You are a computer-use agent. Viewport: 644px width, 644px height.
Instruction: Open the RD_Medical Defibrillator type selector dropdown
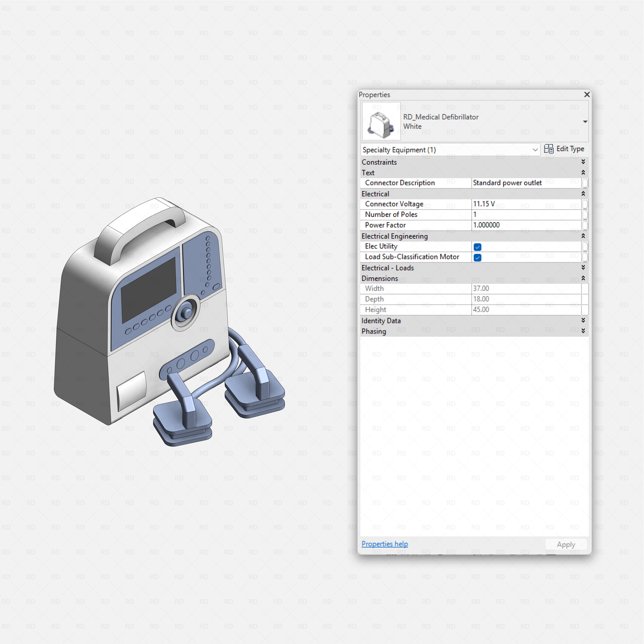(x=585, y=121)
